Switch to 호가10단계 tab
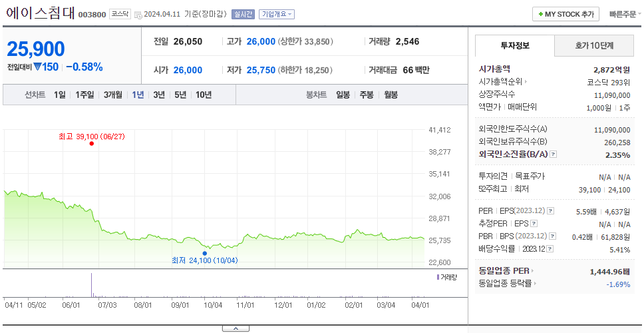This screenshot has width=644, height=333. click(594, 46)
